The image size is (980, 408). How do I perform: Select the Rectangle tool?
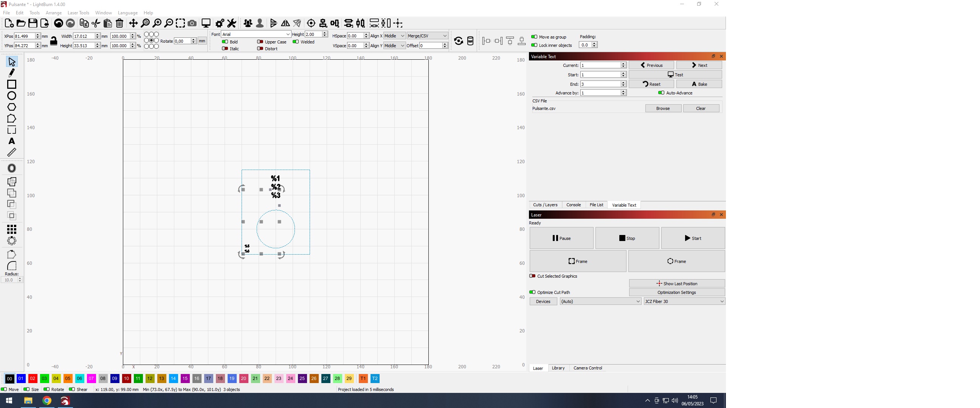(x=12, y=84)
